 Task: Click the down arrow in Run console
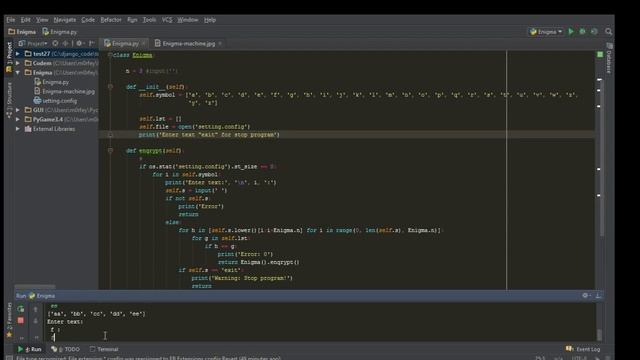click(36, 321)
